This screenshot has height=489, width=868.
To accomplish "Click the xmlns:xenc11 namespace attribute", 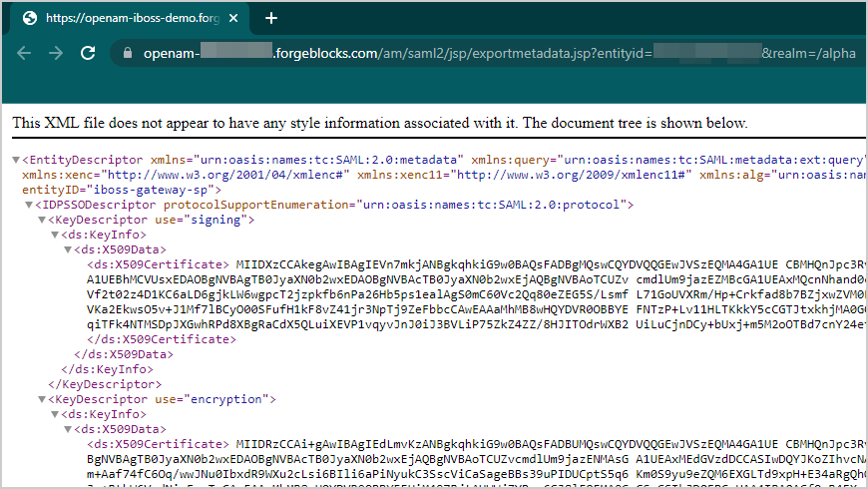I will tap(524, 175).
